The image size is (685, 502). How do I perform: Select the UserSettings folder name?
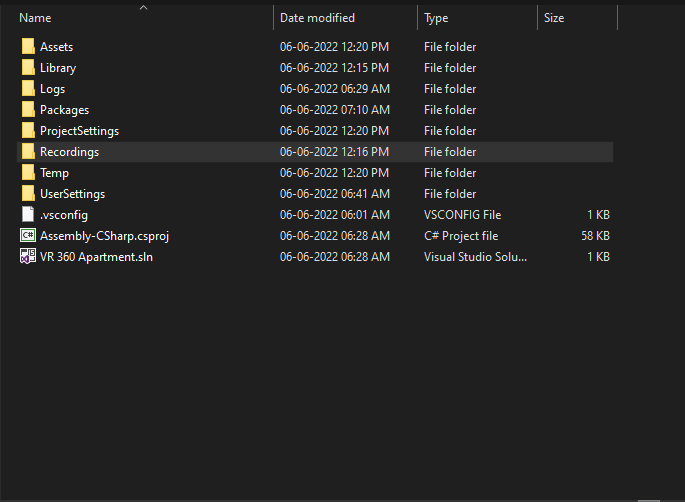[x=73, y=194]
